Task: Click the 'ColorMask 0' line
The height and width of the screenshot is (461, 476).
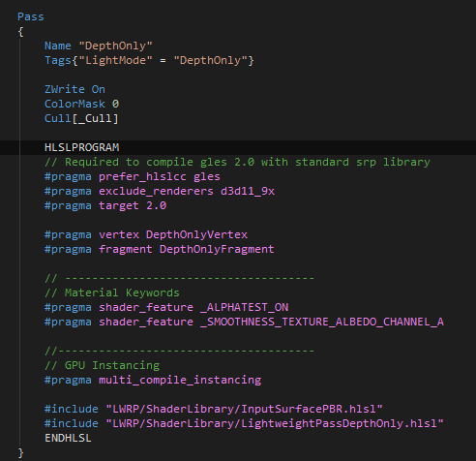Action: 81,104
